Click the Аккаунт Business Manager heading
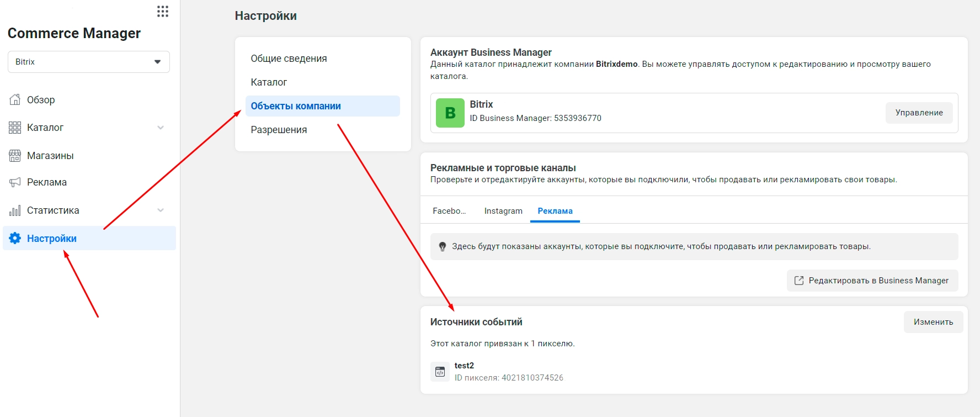 491,52
